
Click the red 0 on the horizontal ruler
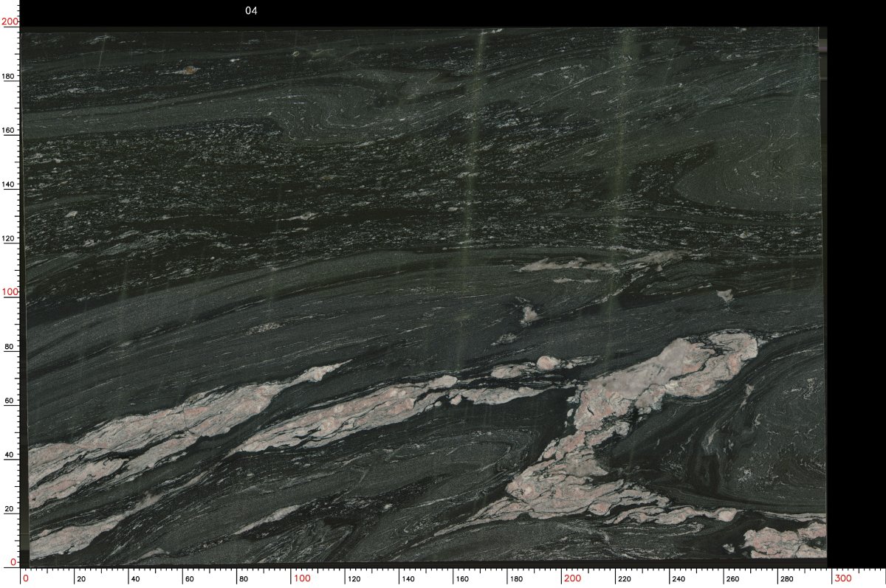coord(26,578)
